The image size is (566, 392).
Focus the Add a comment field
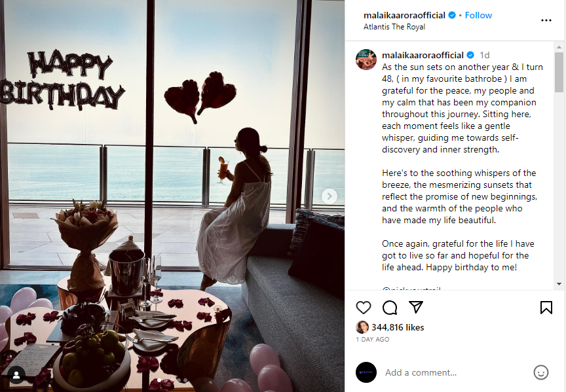(455, 372)
